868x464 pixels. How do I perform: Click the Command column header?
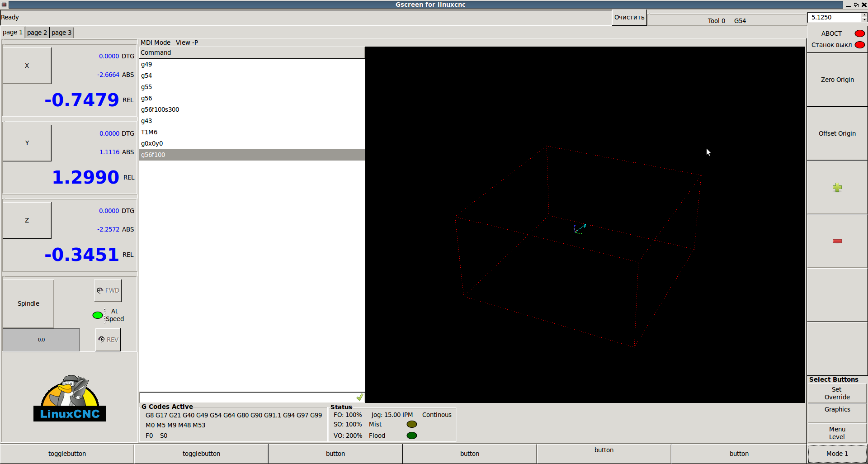tap(252, 52)
